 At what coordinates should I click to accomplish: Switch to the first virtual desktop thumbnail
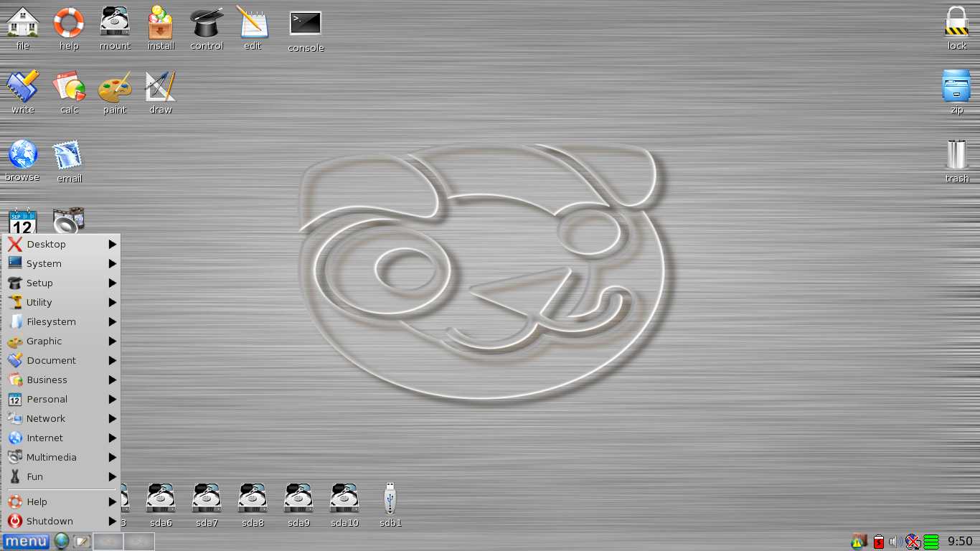click(109, 541)
